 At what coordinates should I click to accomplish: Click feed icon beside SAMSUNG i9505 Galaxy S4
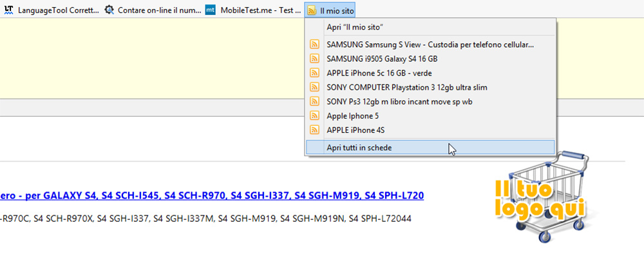(x=315, y=59)
